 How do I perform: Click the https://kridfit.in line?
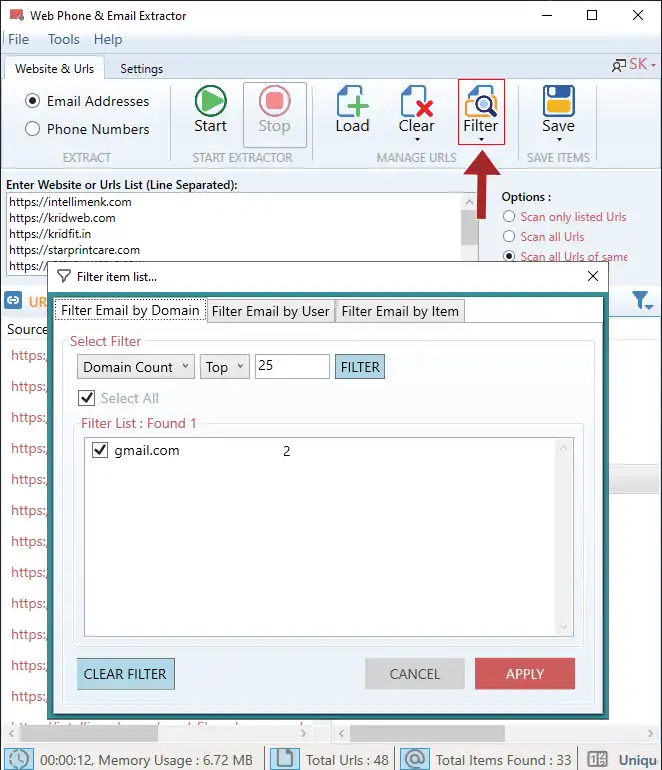pos(50,234)
